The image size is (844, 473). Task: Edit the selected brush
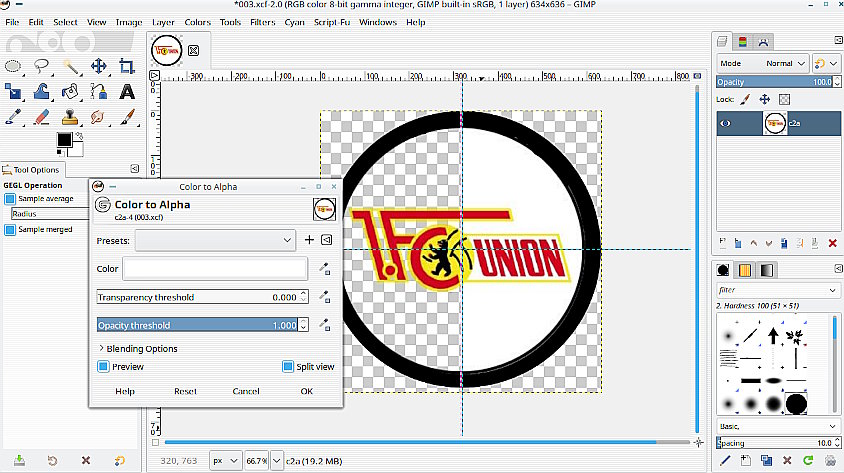(725, 460)
